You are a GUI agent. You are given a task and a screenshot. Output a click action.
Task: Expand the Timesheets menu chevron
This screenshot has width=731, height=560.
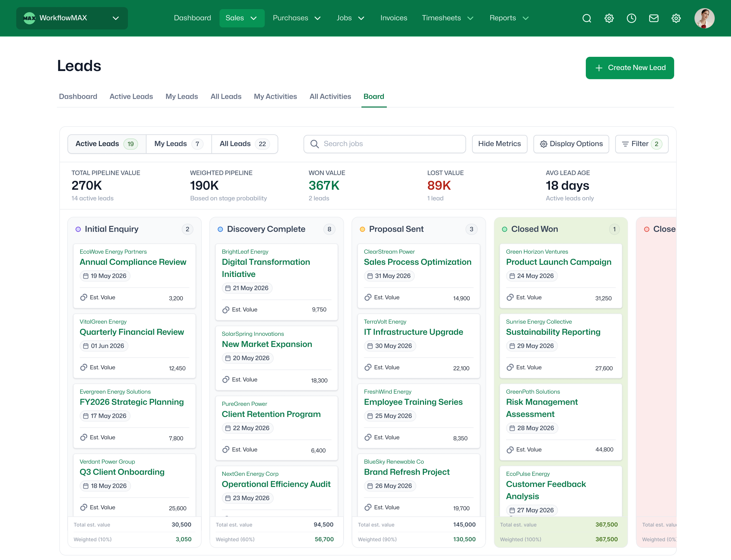tap(470, 18)
